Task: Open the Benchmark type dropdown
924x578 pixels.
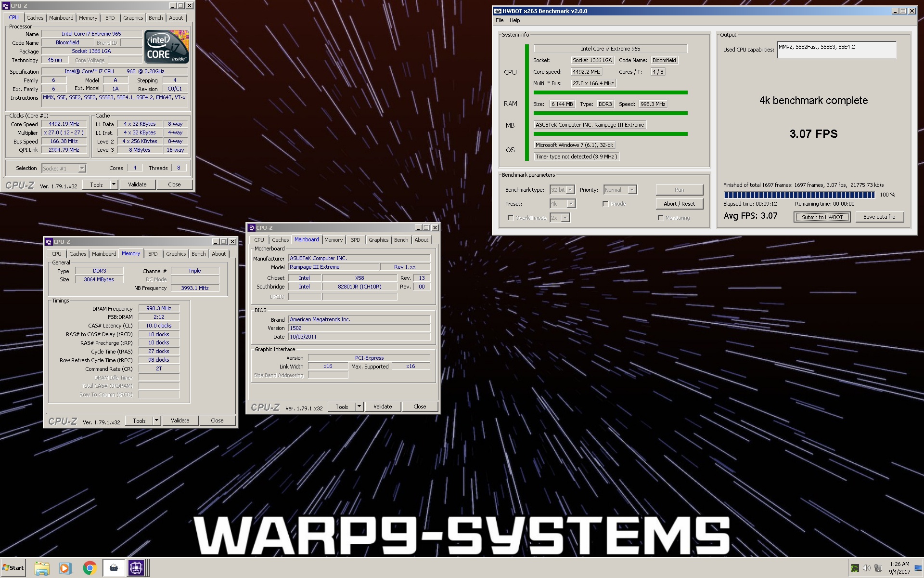Action: click(x=570, y=190)
